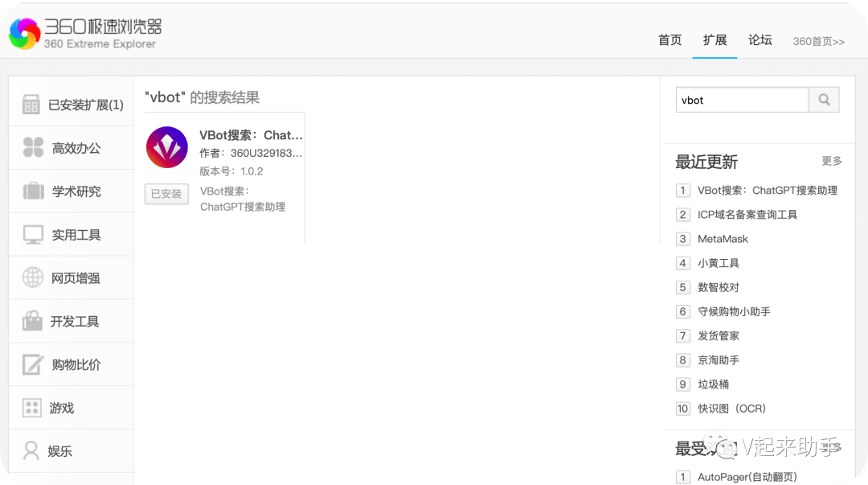Screen dimensions: 868x485
Task: Open the games category icon
Action: pos(31,408)
